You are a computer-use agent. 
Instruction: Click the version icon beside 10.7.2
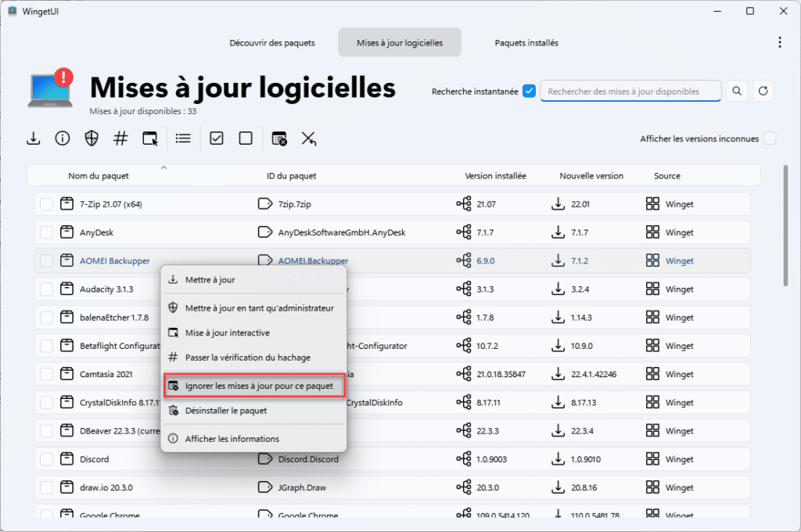tap(464, 346)
